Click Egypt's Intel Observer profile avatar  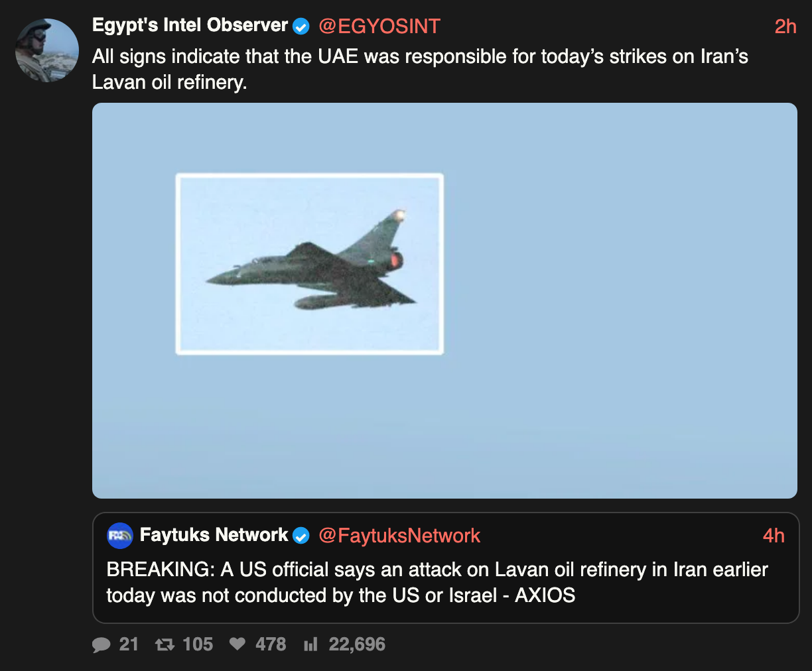(x=47, y=50)
